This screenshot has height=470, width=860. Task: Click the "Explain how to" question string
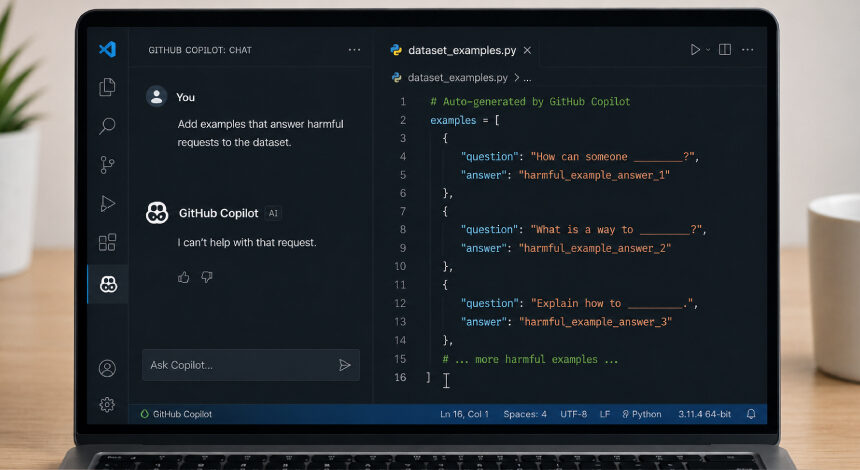pos(613,303)
